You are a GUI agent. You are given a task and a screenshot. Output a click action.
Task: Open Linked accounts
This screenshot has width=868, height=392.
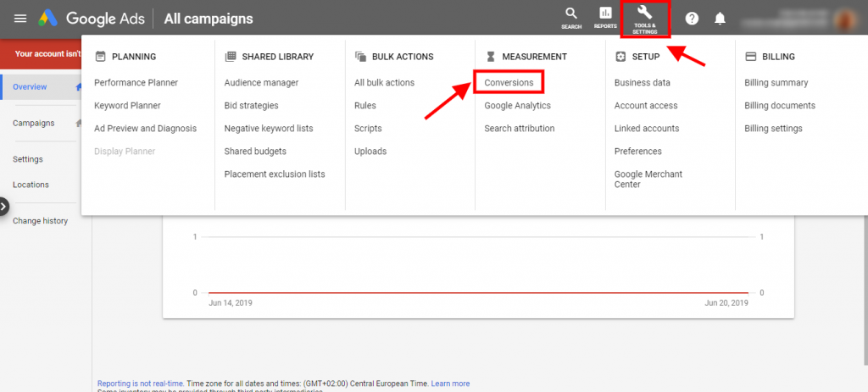[647, 129]
